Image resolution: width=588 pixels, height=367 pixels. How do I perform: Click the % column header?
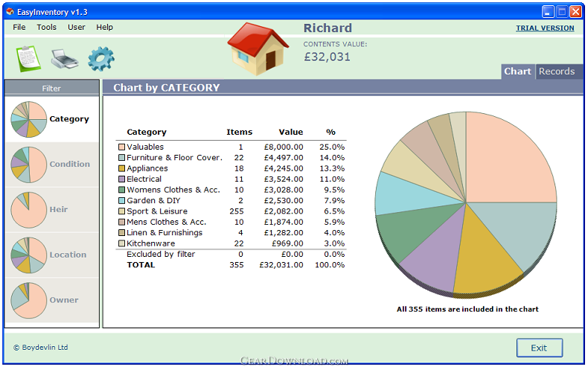[x=330, y=132]
